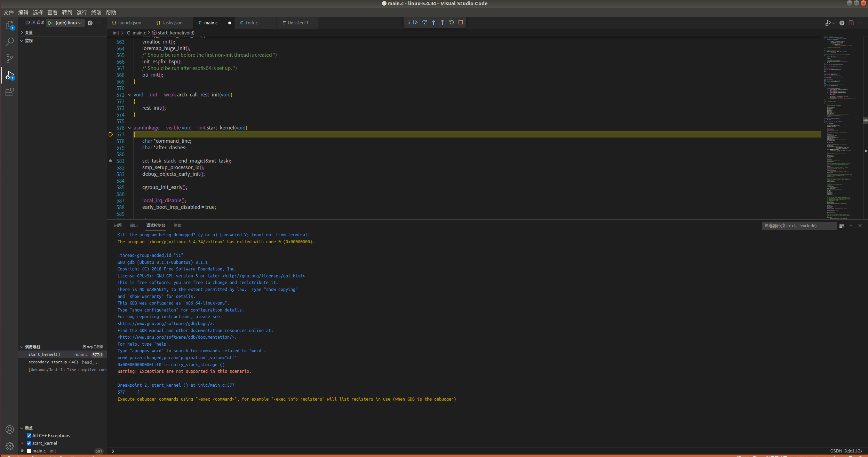
Task: Open dropdown arrow beside run file icon
Action: click(834, 23)
